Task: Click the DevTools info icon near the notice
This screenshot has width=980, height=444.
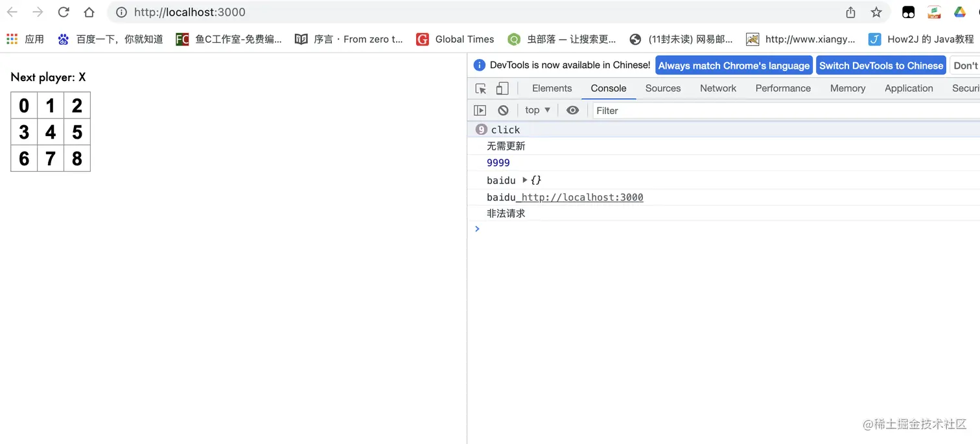Action: pyautogui.click(x=479, y=65)
